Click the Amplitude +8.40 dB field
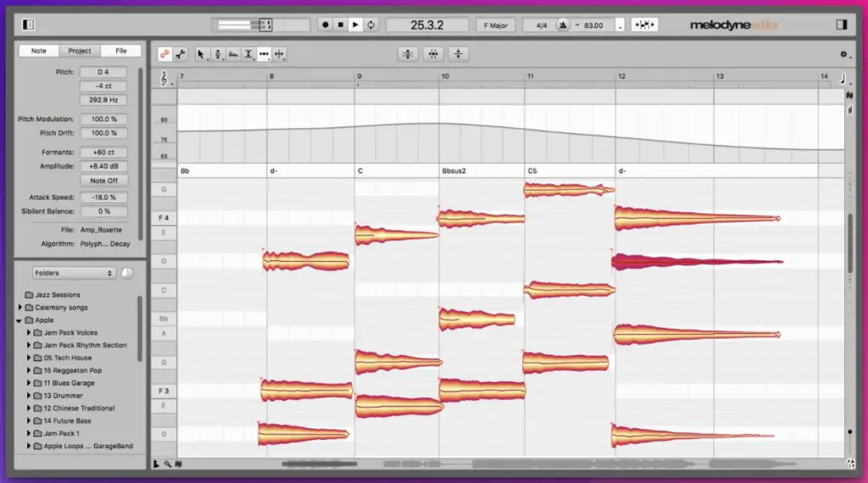Image resolution: width=868 pixels, height=483 pixels. 103,166
